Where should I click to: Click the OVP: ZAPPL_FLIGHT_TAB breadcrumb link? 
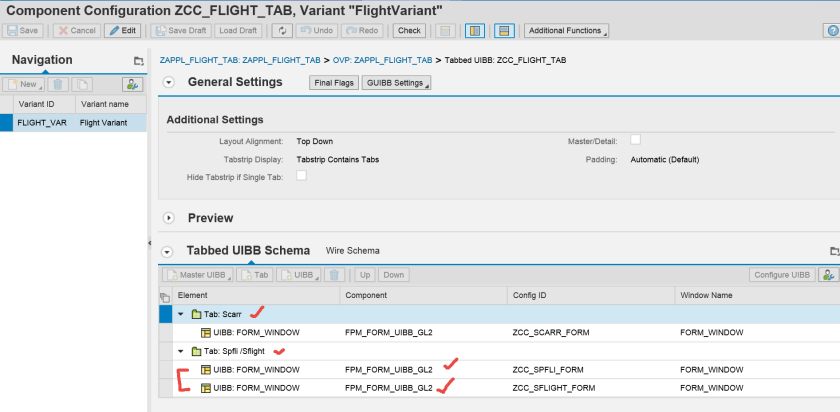pos(382,60)
